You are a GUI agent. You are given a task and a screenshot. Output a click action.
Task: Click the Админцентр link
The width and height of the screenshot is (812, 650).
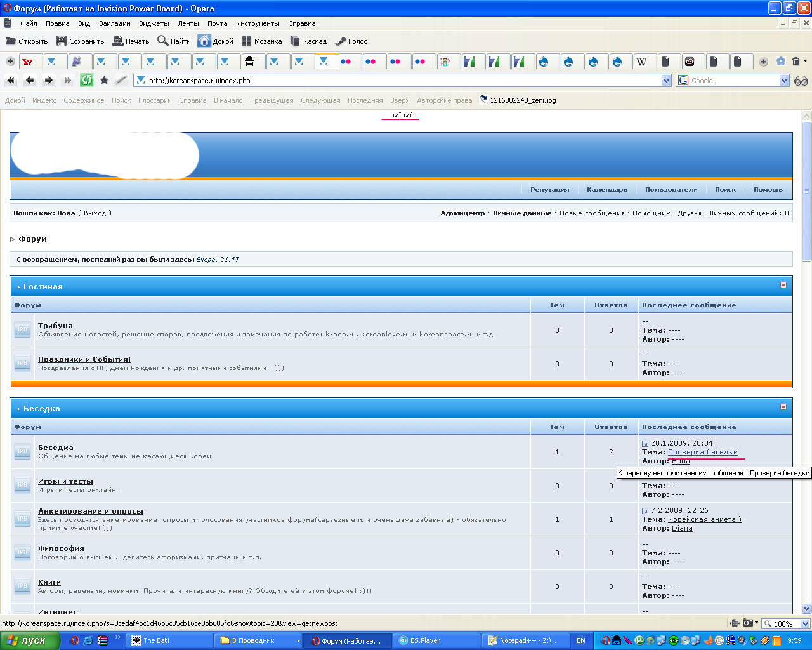pos(462,213)
